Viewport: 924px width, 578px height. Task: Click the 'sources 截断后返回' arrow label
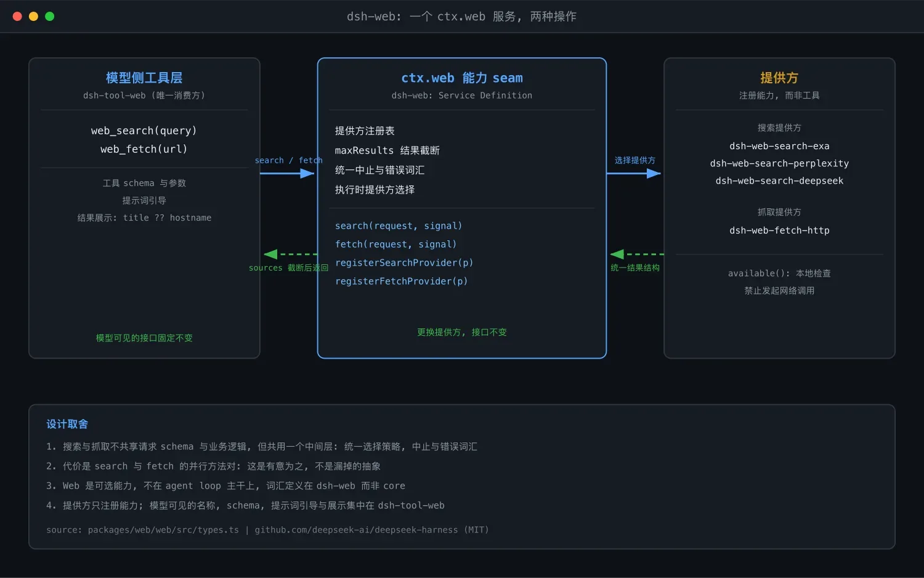coord(288,267)
